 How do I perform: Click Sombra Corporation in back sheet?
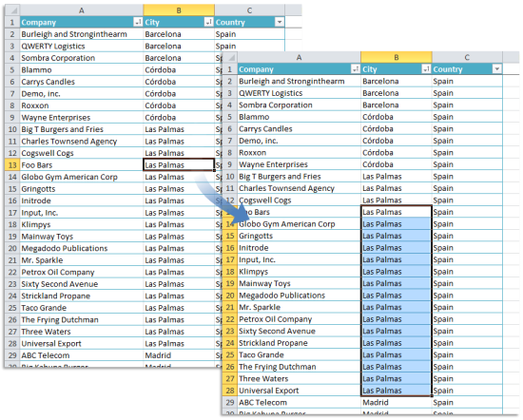point(82,58)
